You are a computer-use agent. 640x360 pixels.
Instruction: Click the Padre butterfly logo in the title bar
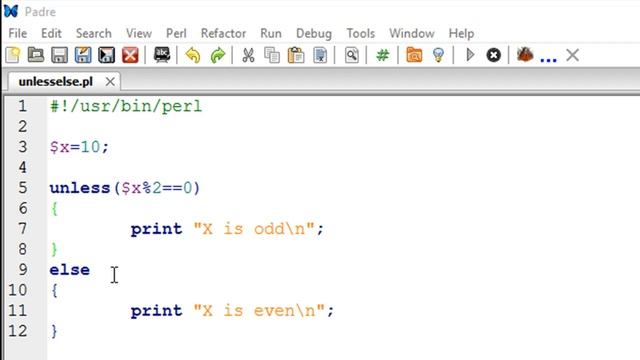[x=11, y=11]
